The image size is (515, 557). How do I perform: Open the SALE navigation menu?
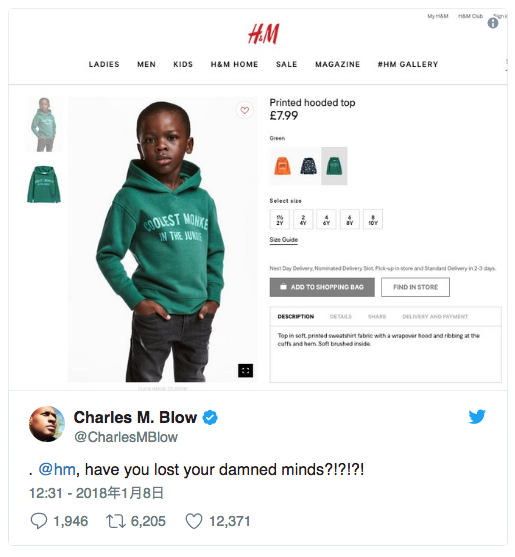click(x=286, y=64)
